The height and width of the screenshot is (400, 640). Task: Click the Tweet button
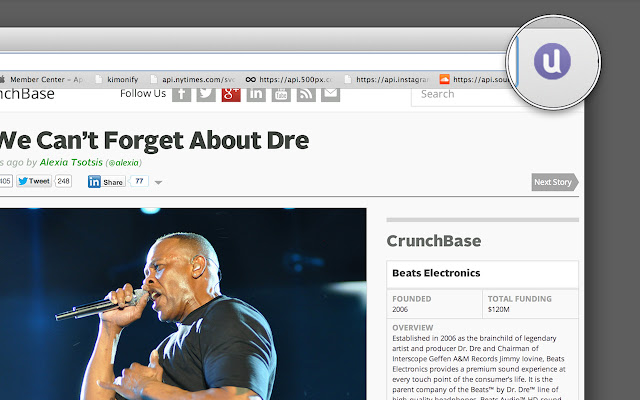(34, 181)
